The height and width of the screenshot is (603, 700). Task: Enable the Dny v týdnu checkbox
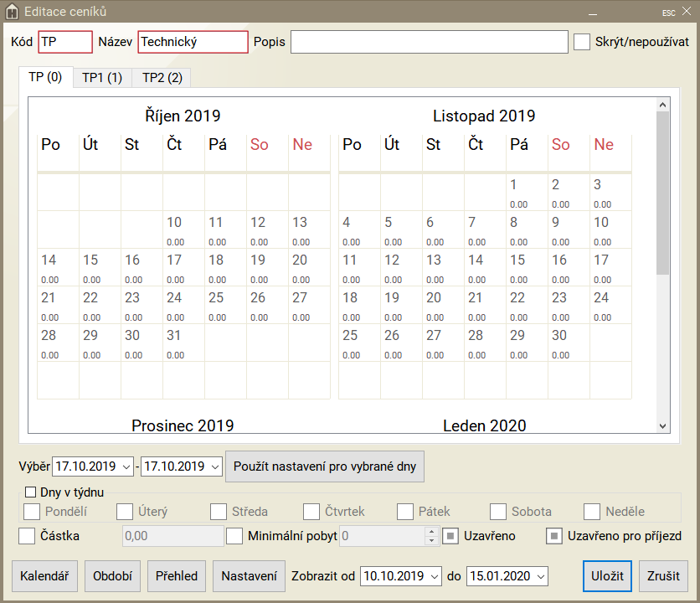pyautogui.click(x=31, y=492)
